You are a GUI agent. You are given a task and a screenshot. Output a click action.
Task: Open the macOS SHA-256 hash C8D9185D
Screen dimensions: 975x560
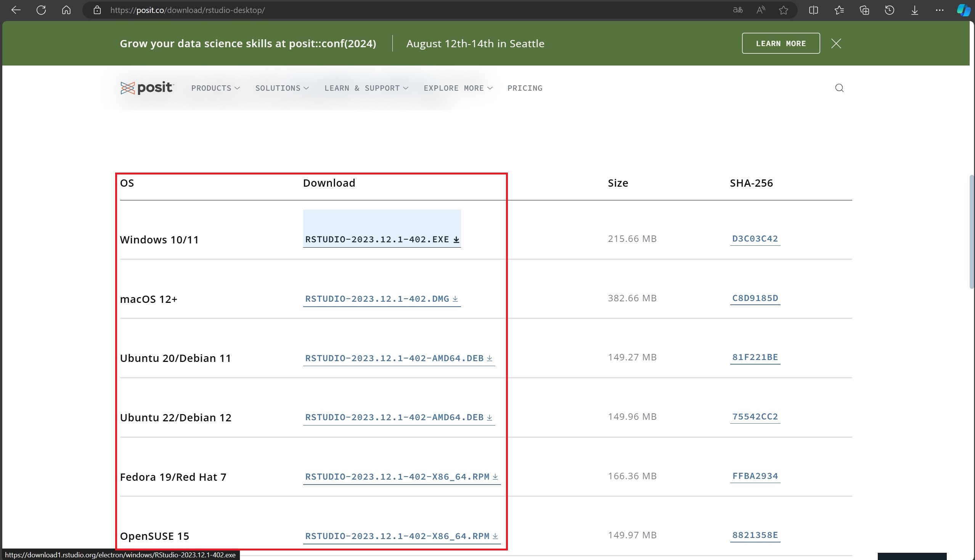pos(755,298)
